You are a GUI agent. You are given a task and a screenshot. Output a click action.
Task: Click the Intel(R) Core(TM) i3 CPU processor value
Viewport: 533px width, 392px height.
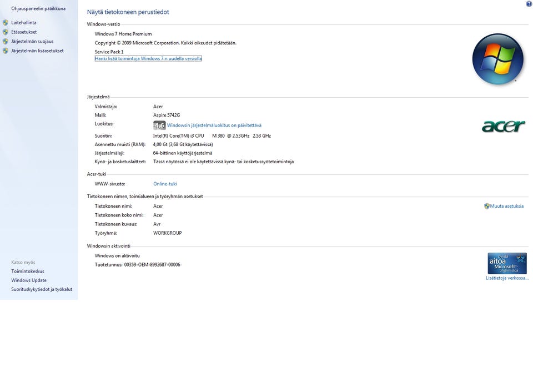click(212, 135)
